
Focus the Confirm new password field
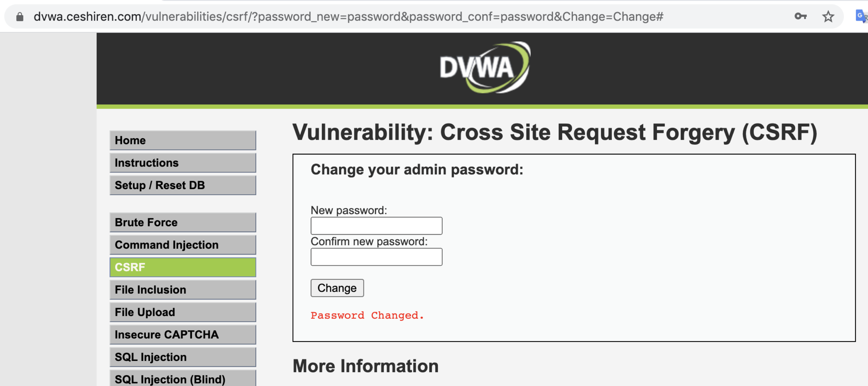376,257
